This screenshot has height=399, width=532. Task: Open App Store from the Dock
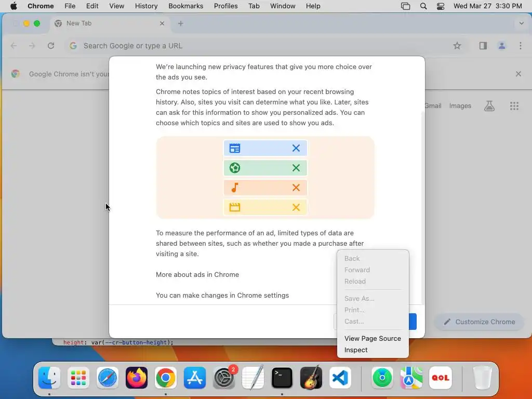tap(195, 378)
